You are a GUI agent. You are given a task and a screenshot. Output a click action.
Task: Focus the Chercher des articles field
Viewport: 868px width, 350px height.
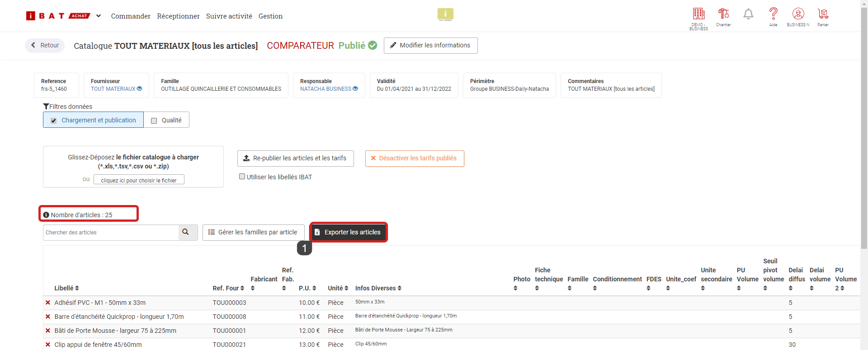tap(111, 233)
